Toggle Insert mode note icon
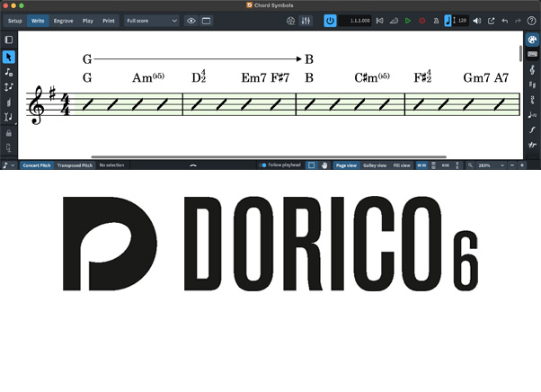The image size is (541, 392). click(x=9, y=117)
